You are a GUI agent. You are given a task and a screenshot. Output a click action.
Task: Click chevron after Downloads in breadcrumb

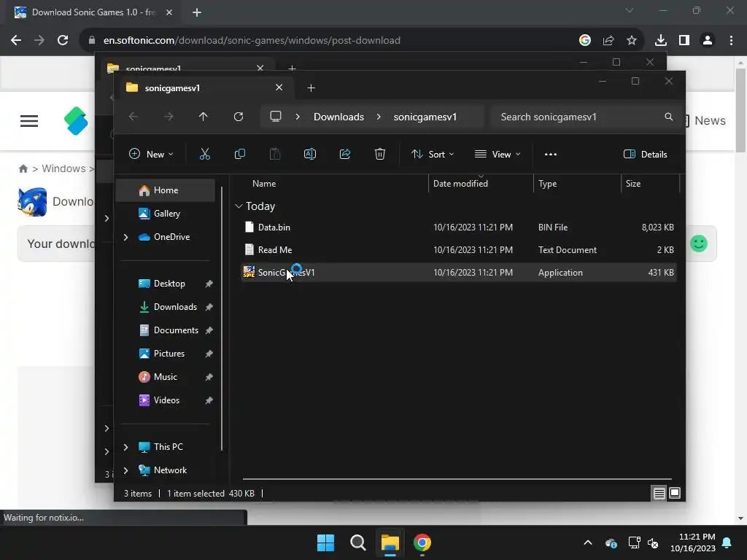379,117
